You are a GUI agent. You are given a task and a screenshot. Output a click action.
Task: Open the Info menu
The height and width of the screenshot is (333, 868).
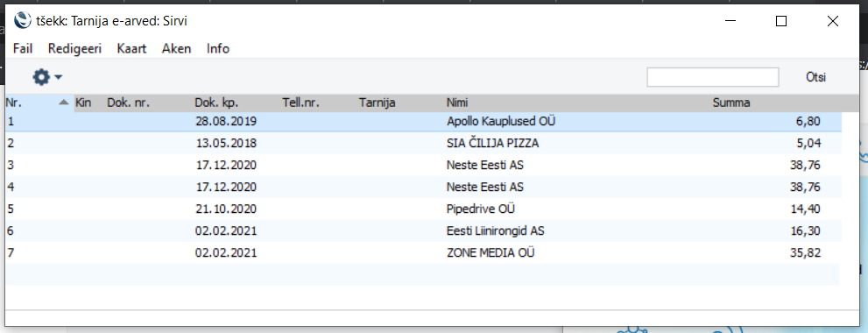pos(218,49)
